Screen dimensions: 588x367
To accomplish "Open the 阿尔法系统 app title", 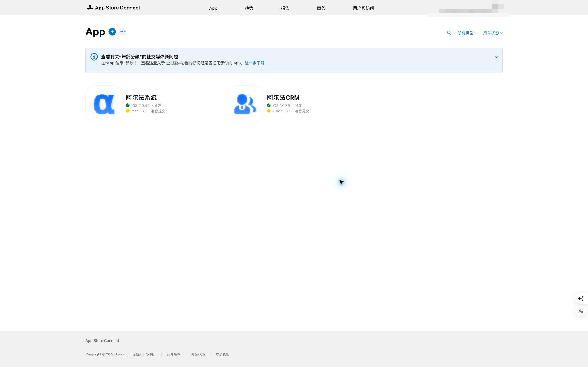I will coord(141,98).
